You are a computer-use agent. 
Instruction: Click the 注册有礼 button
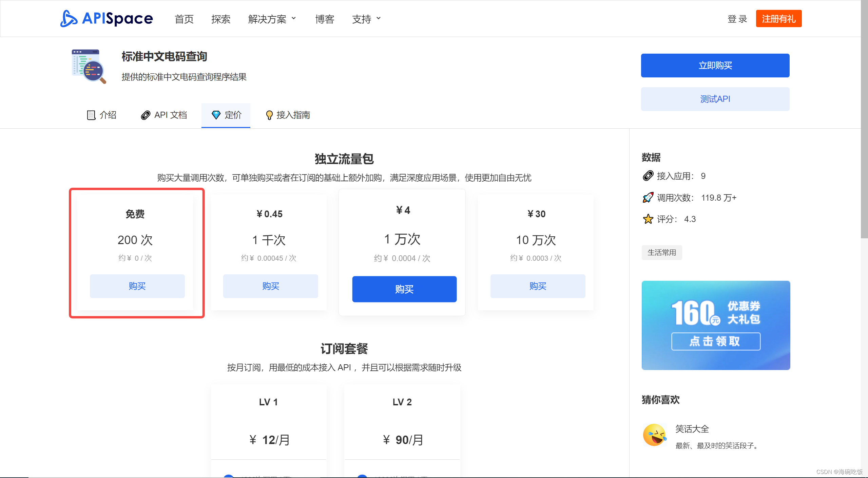coord(778,19)
